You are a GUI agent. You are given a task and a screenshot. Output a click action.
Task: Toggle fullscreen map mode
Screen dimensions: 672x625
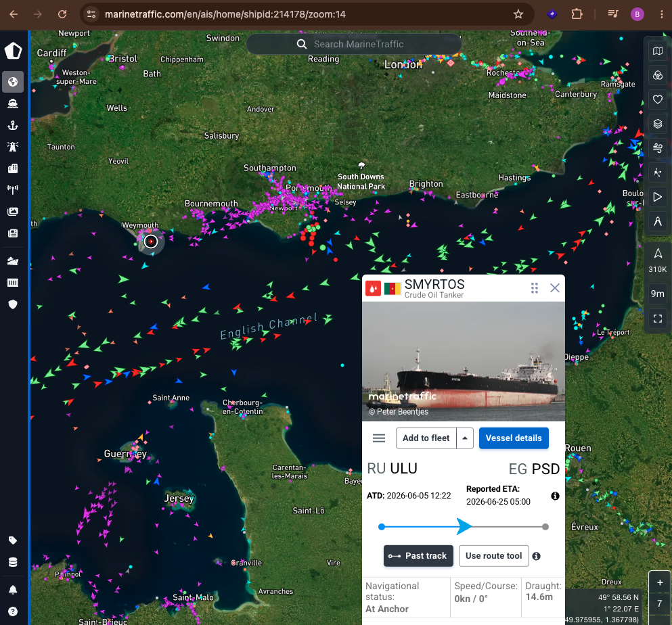coord(657,319)
